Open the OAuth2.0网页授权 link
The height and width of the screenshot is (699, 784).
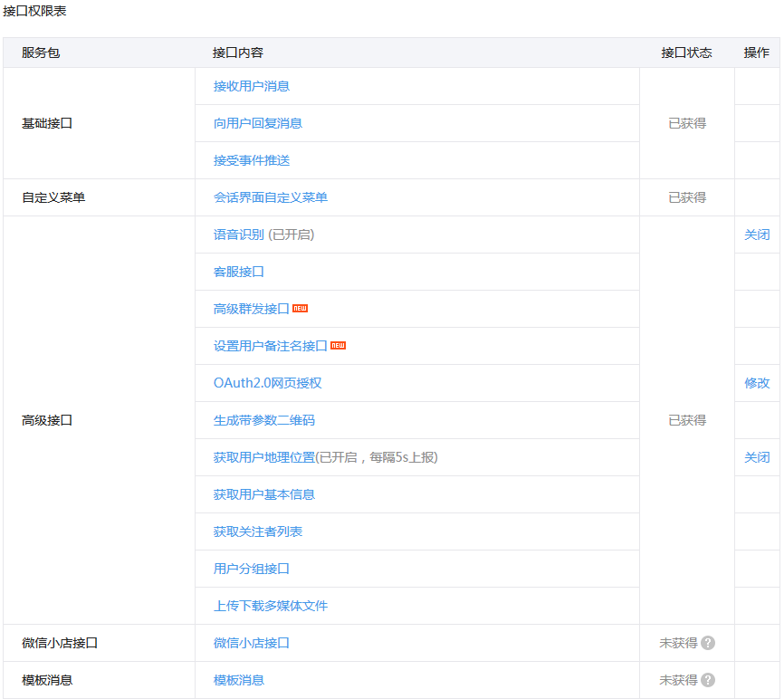pos(267,383)
